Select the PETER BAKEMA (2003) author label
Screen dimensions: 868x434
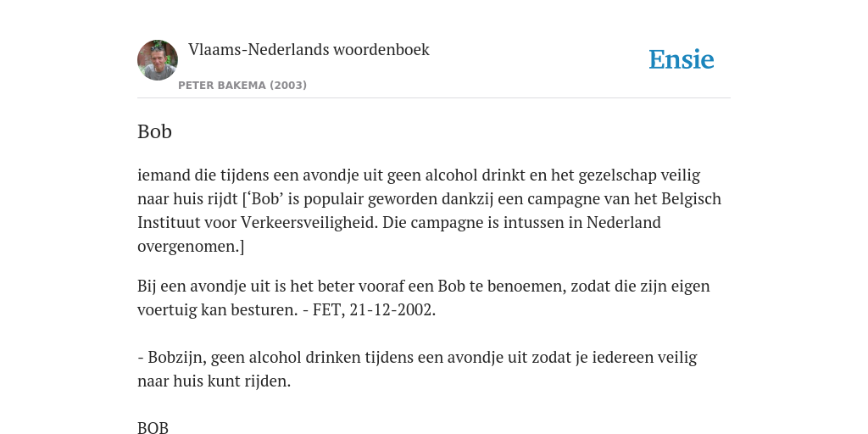tap(242, 86)
